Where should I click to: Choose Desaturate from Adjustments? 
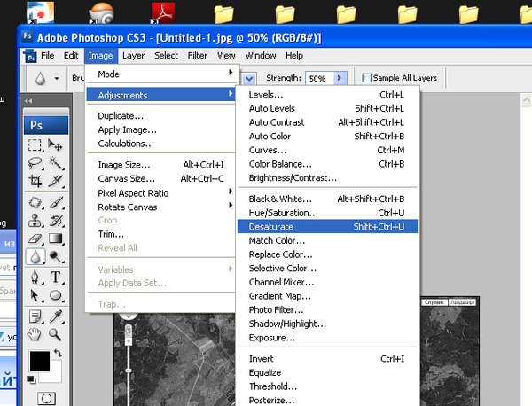(327, 227)
